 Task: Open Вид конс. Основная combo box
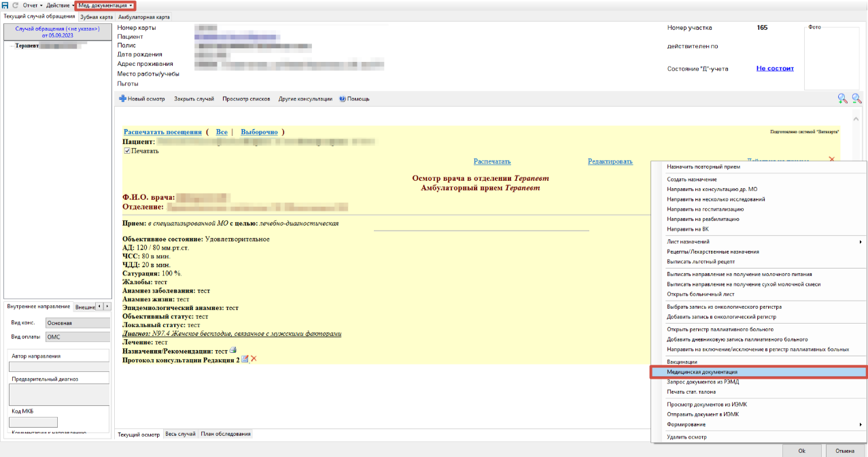tap(77, 323)
